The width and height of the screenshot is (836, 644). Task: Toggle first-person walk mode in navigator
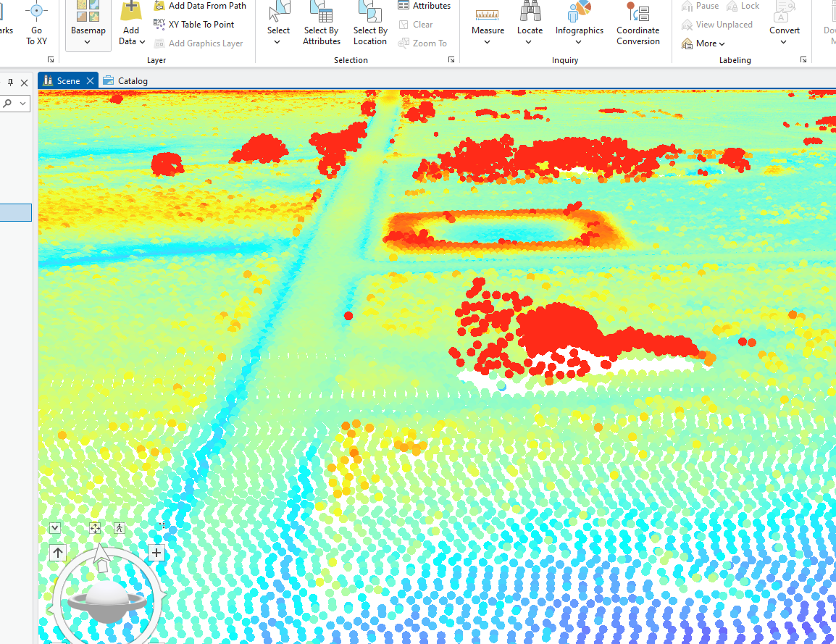[120, 528]
